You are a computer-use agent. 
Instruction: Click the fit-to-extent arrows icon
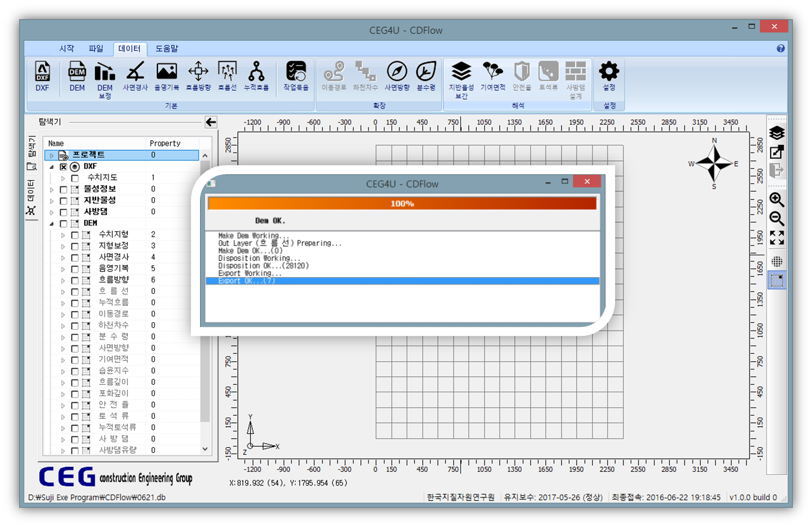coord(777,237)
